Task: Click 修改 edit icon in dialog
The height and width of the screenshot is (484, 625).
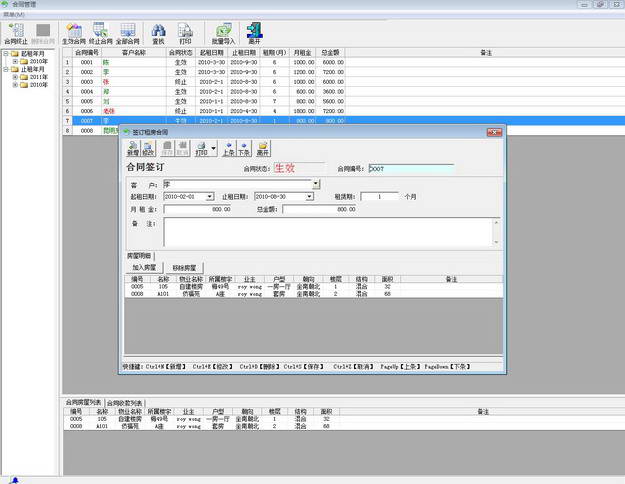Action: coord(148,149)
